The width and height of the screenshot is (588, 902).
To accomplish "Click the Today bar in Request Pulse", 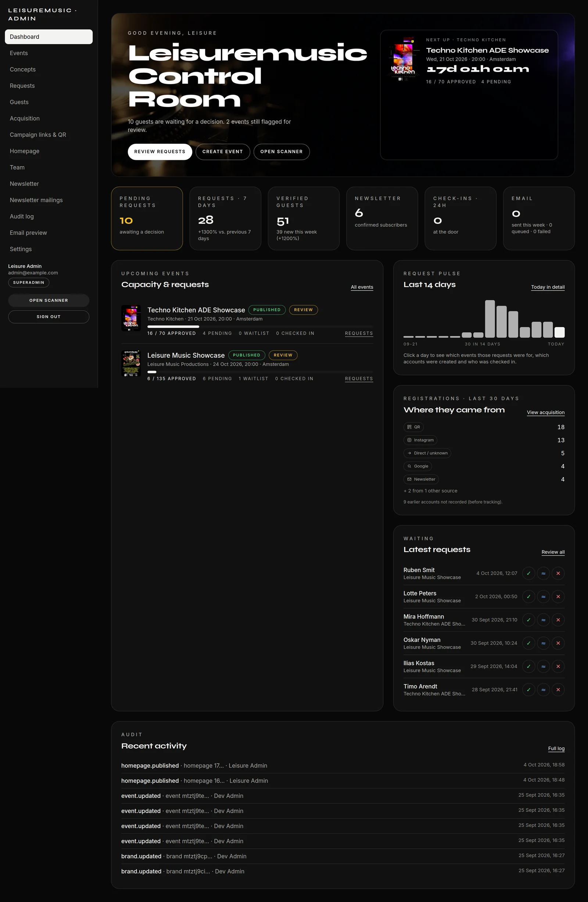I will tap(560, 332).
